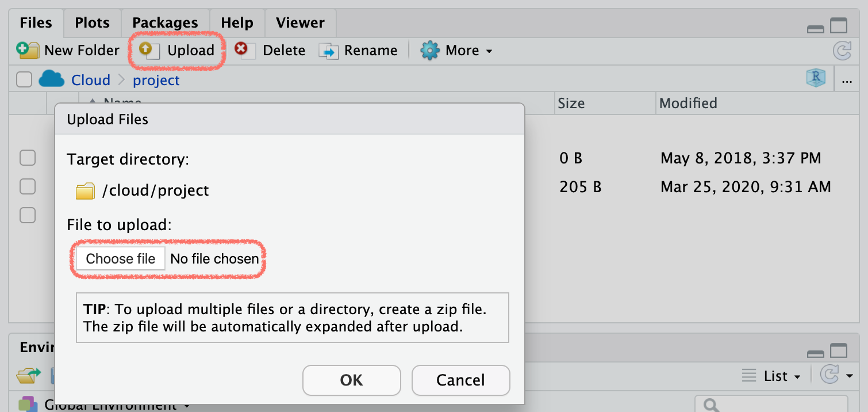Click the New Folder icon
This screenshot has width=868, height=412.
[x=27, y=51]
